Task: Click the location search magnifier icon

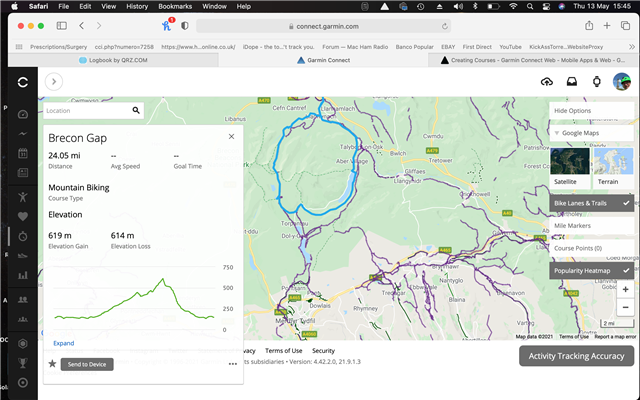Action: pos(135,110)
